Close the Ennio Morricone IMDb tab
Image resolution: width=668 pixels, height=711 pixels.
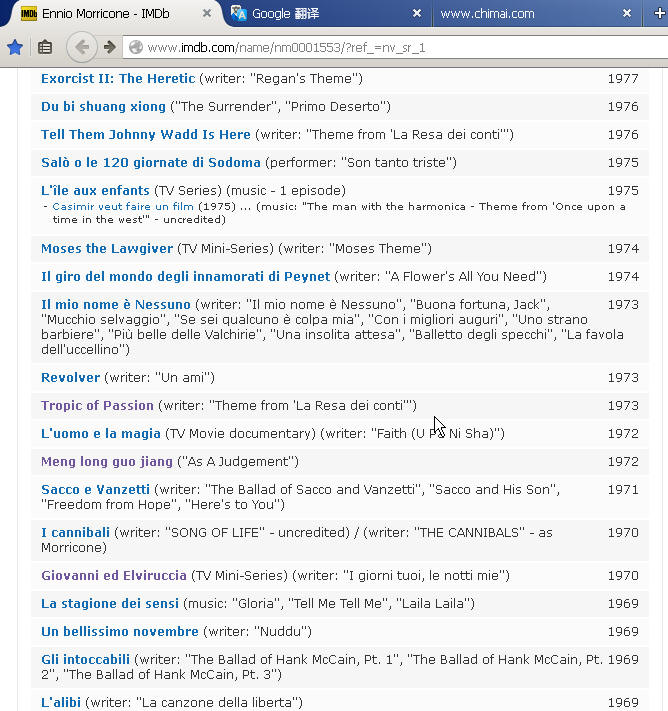[206, 13]
